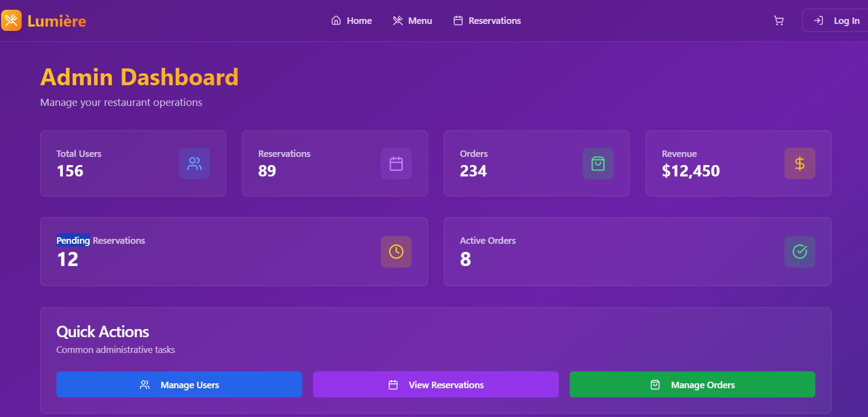Image resolution: width=868 pixels, height=417 pixels.
Task: Open the Menu navigation item
Action: [412, 21]
